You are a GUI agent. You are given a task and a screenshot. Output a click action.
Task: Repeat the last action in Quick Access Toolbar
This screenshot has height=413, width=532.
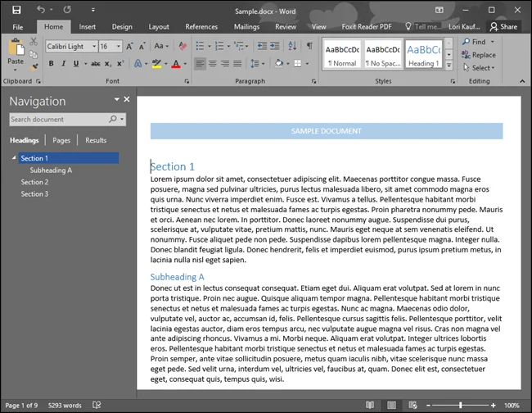(67, 10)
